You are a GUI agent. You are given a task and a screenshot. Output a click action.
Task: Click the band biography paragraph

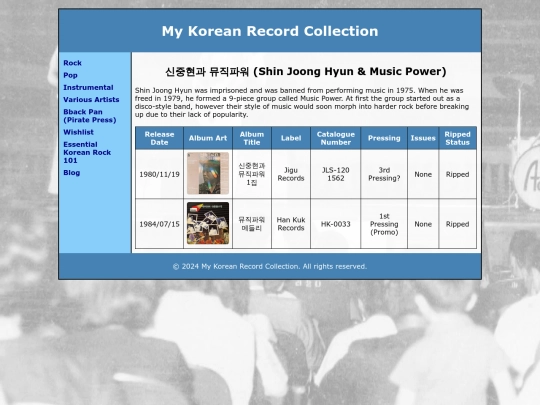pyautogui.click(x=302, y=102)
